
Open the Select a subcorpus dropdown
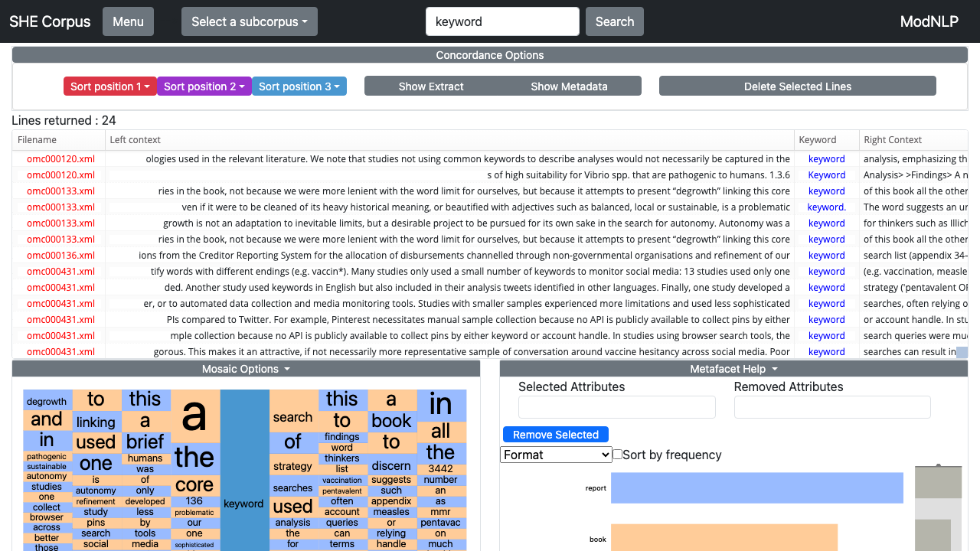tap(249, 21)
